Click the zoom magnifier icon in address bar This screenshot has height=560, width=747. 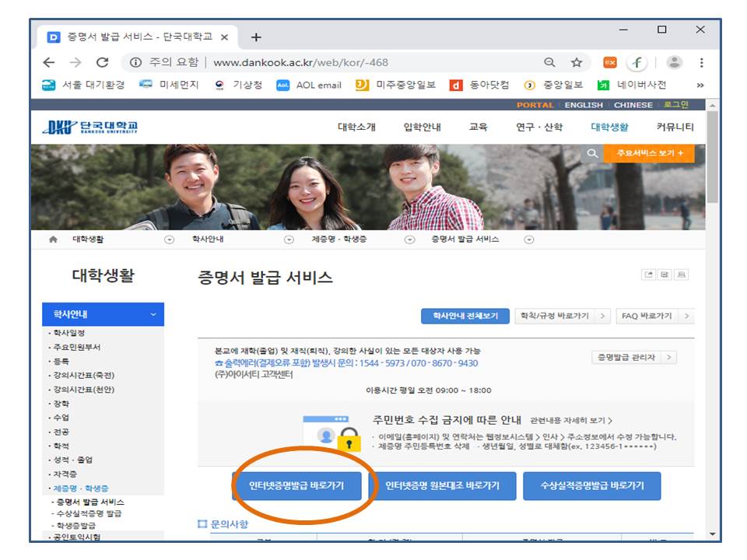[x=549, y=63]
